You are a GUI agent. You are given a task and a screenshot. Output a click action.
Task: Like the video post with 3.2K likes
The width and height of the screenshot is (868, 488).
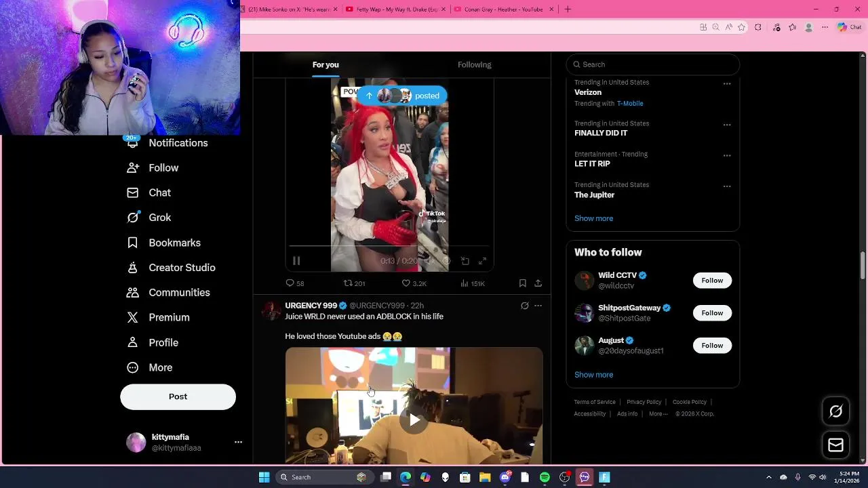(414, 283)
